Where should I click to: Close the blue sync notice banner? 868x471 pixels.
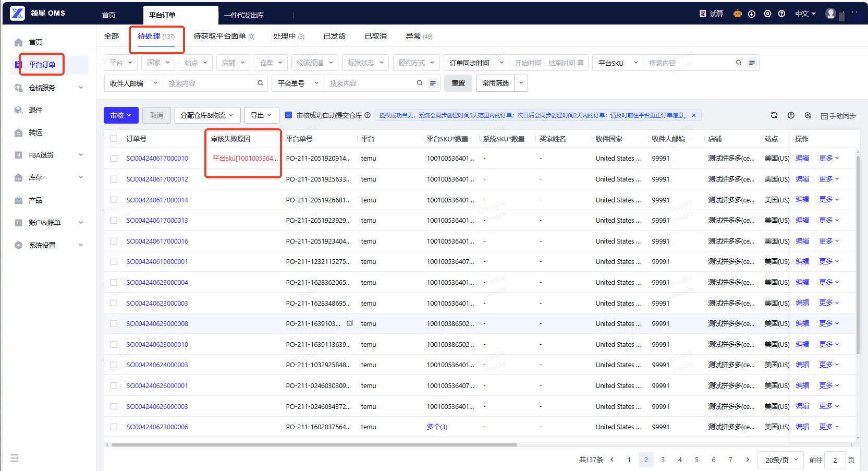694,115
